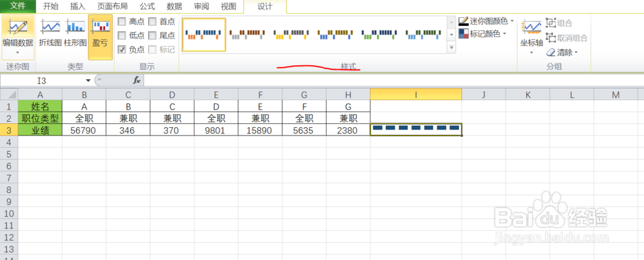
Task: Click cell containing 15890
Action: pyautogui.click(x=260, y=130)
